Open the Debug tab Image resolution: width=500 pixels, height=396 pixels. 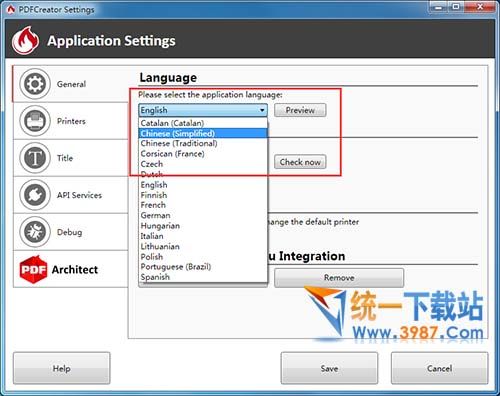coord(70,232)
